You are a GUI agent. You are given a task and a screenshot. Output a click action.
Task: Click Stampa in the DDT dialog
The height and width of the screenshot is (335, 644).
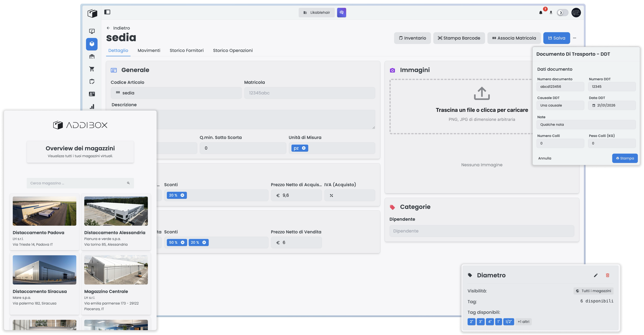625,158
